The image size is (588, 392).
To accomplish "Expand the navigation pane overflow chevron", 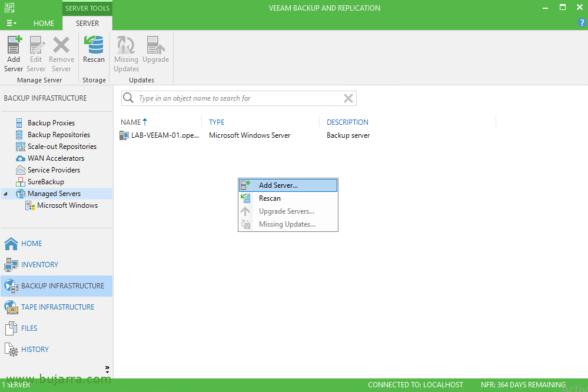I will click(107, 369).
